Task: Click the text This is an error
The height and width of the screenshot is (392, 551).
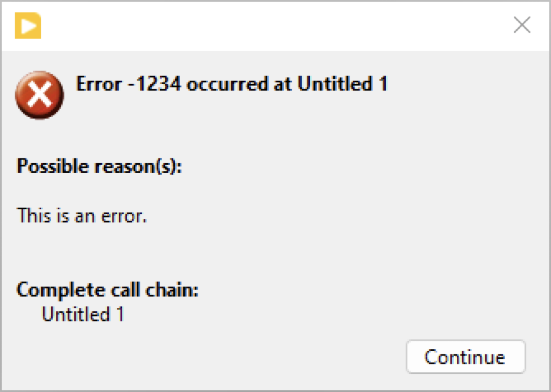Action: pos(82,215)
